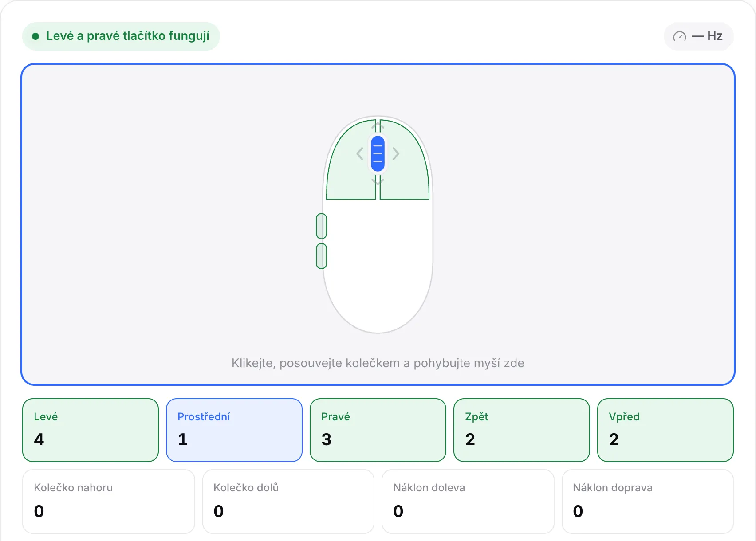The image size is (756, 541).
Task: Select the Prostřední counter card
Action: pos(234,430)
